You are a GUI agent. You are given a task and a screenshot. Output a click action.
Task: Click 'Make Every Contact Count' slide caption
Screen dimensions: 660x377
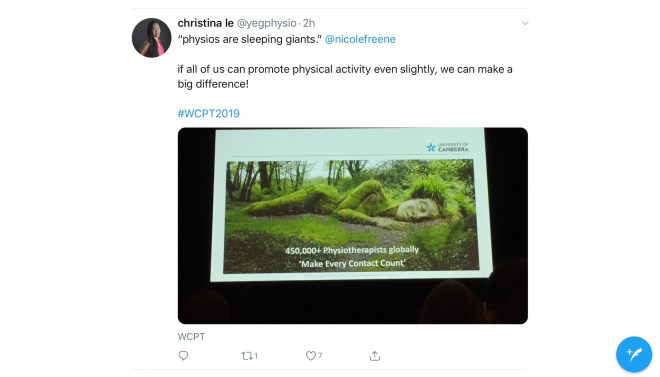tap(352, 264)
